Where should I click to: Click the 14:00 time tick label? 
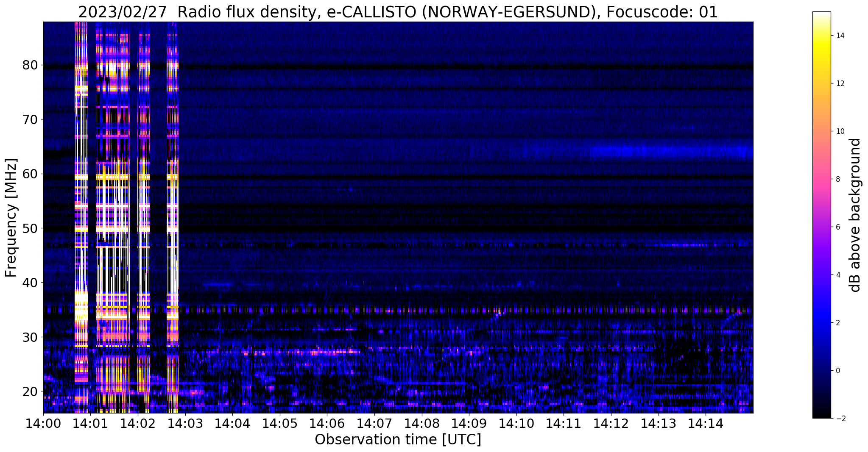pos(43,423)
